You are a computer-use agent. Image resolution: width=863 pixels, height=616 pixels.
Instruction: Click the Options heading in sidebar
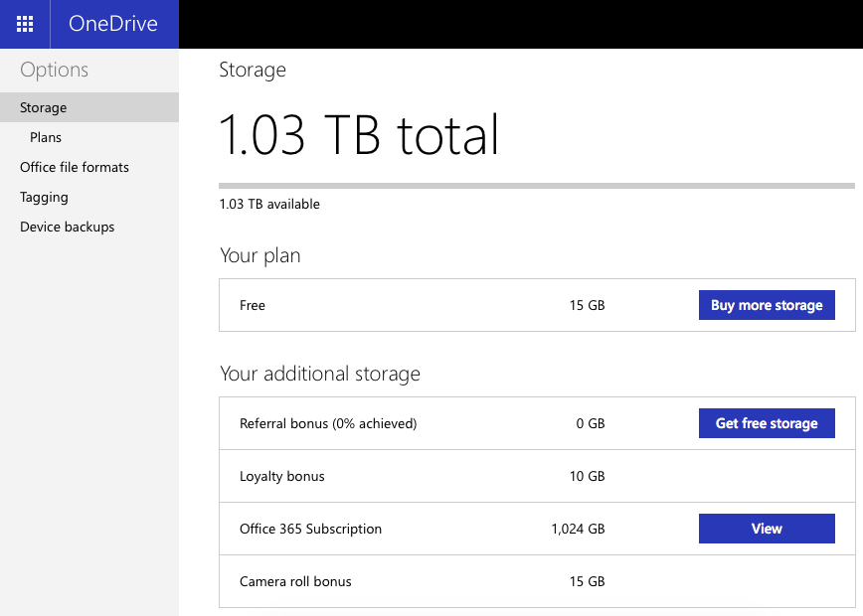click(x=54, y=70)
